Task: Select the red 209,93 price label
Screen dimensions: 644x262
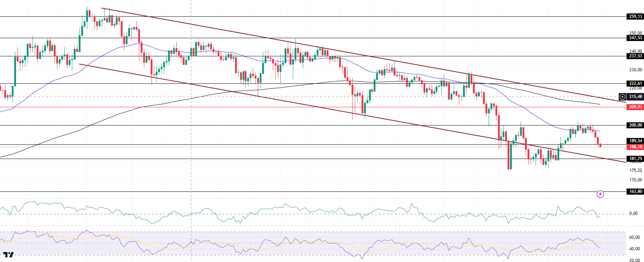Action: click(635, 107)
